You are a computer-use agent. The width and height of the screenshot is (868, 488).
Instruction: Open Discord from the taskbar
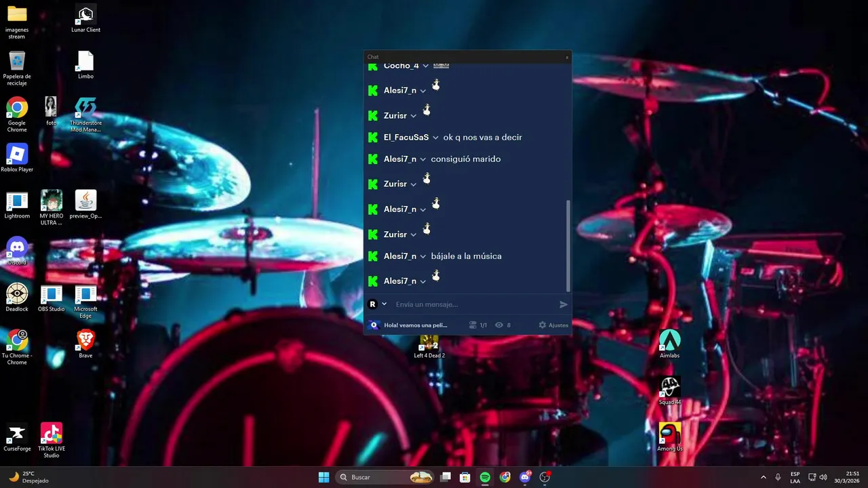525,477
